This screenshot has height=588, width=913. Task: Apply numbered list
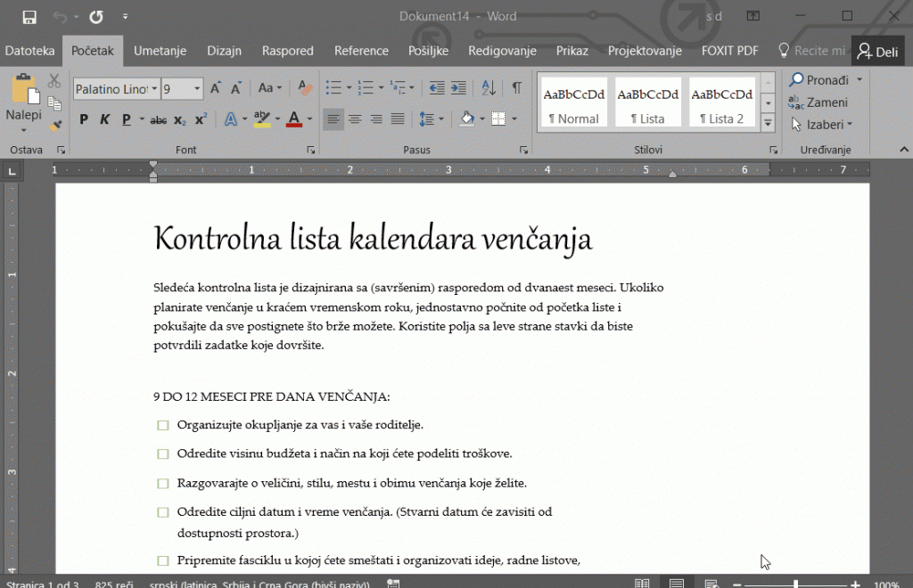(366, 88)
